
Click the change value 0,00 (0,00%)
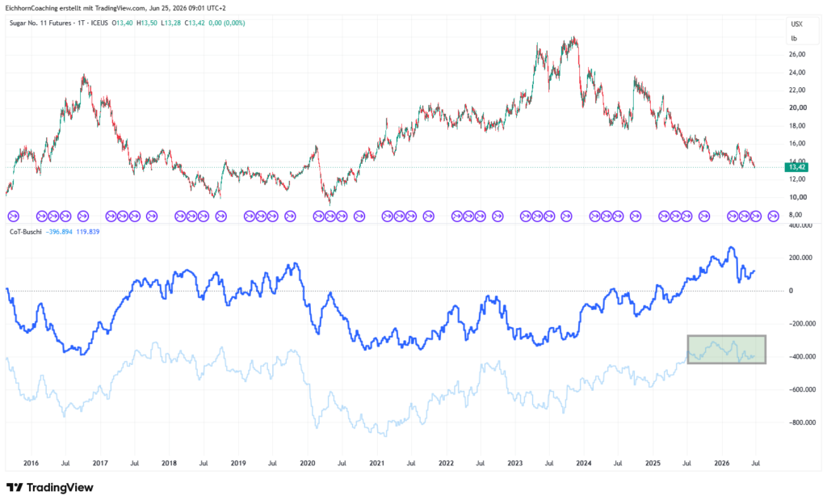tap(227, 23)
